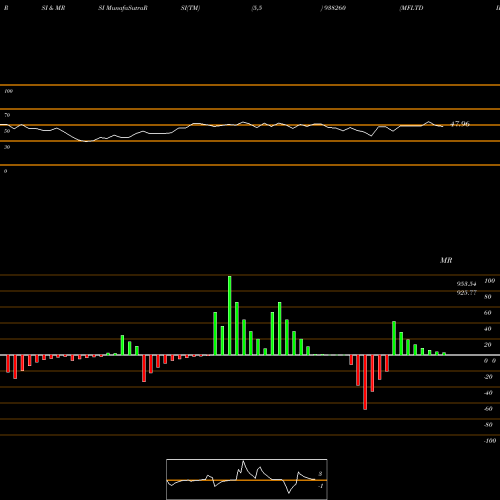
Task: Select the 925.77 value text
Action: point(466,293)
